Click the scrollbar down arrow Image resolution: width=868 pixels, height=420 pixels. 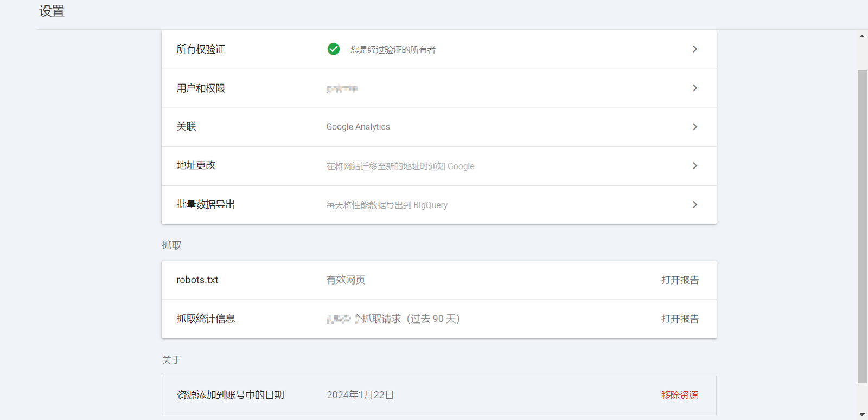point(862,415)
